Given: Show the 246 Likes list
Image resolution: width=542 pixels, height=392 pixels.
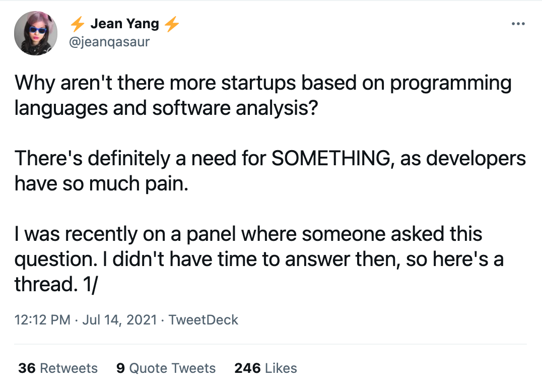Looking at the screenshot, I should click(x=265, y=368).
